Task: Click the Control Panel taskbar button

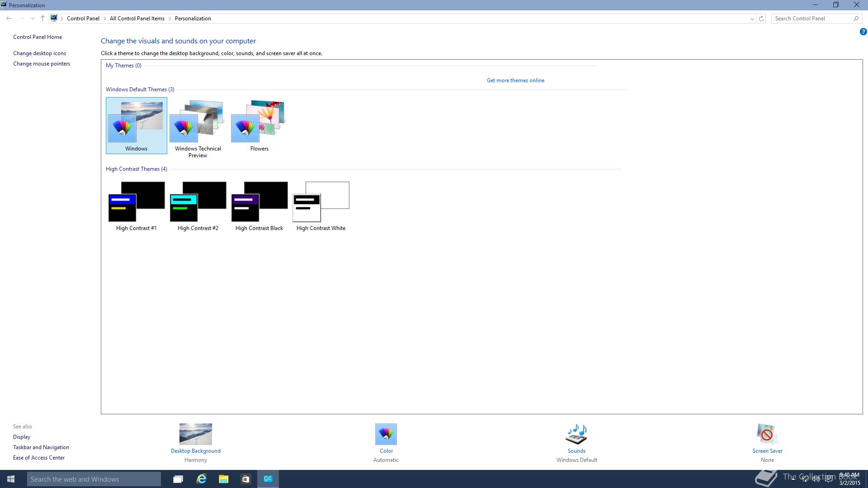Action: pyautogui.click(x=268, y=479)
